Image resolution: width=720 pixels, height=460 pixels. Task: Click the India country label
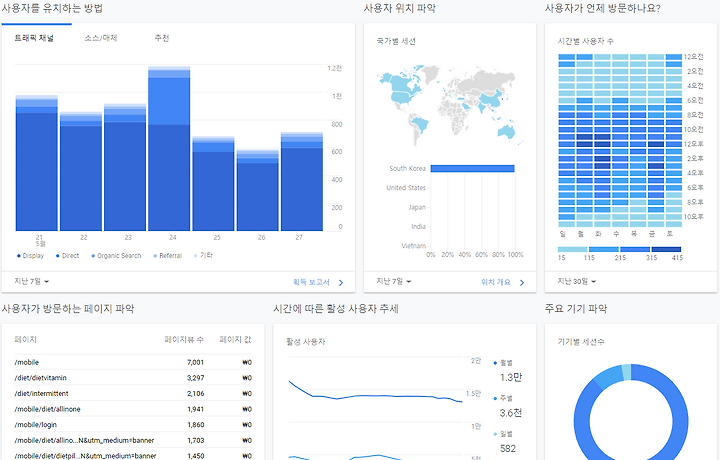[x=418, y=226]
